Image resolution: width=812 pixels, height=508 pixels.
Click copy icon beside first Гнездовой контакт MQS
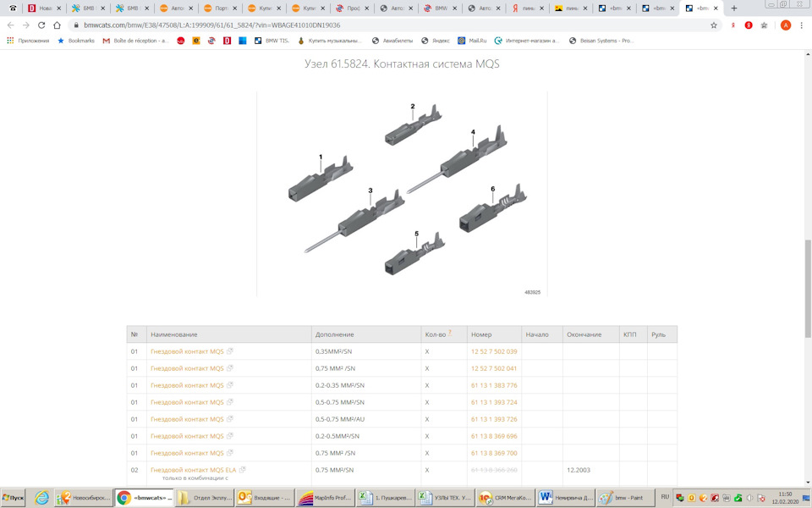pyautogui.click(x=230, y=351)
